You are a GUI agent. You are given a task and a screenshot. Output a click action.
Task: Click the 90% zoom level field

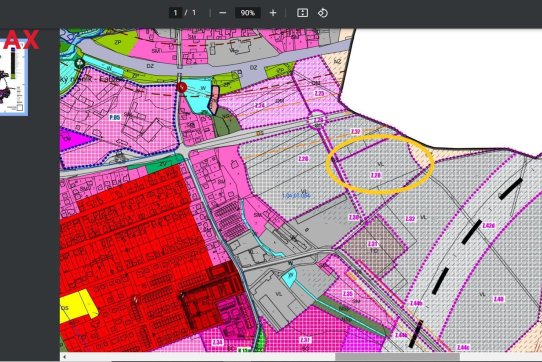click(x=247, y=13)
